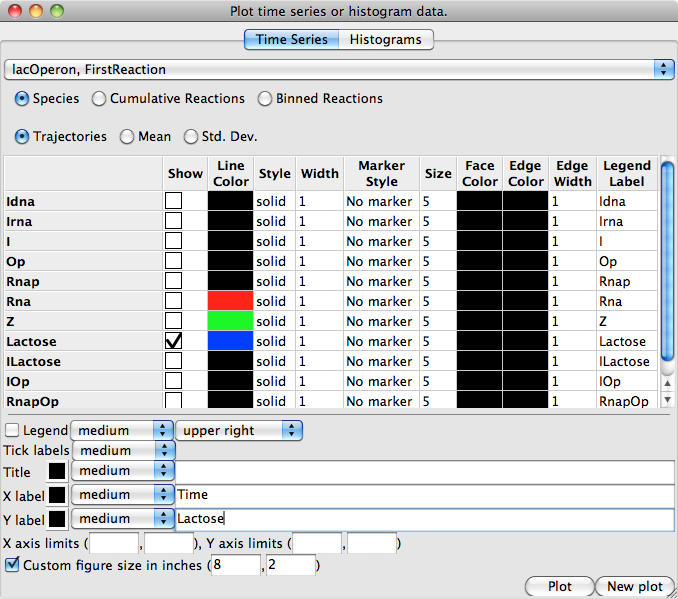
Task: Switch to the Time Series tab
Action: point(291,40)
